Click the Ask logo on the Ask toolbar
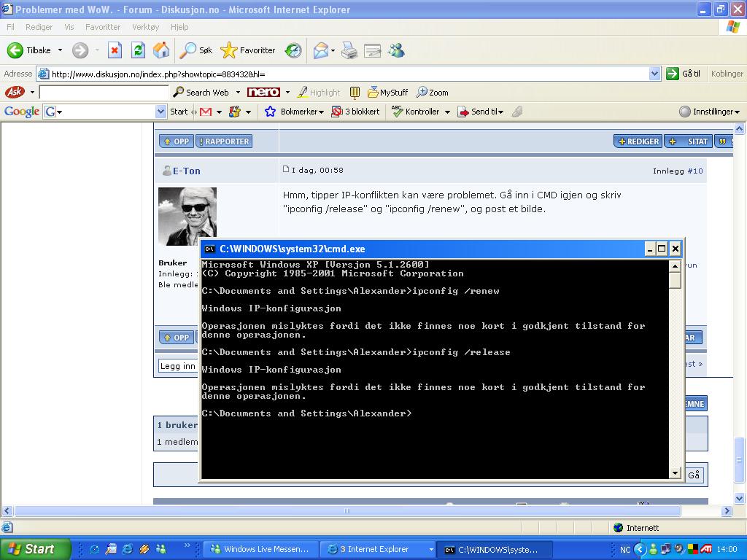 click(x=15, y=93)
